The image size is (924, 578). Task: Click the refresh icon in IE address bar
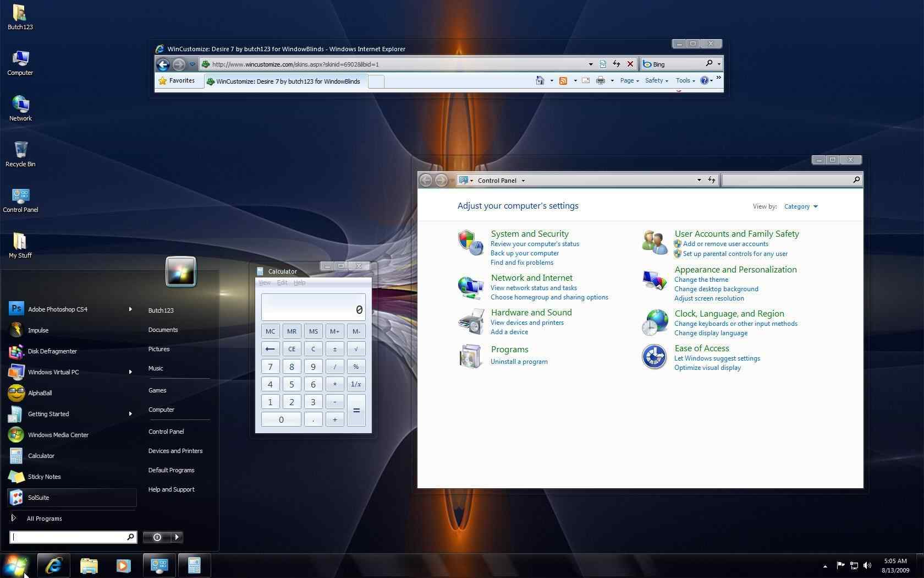pos(617,64)
